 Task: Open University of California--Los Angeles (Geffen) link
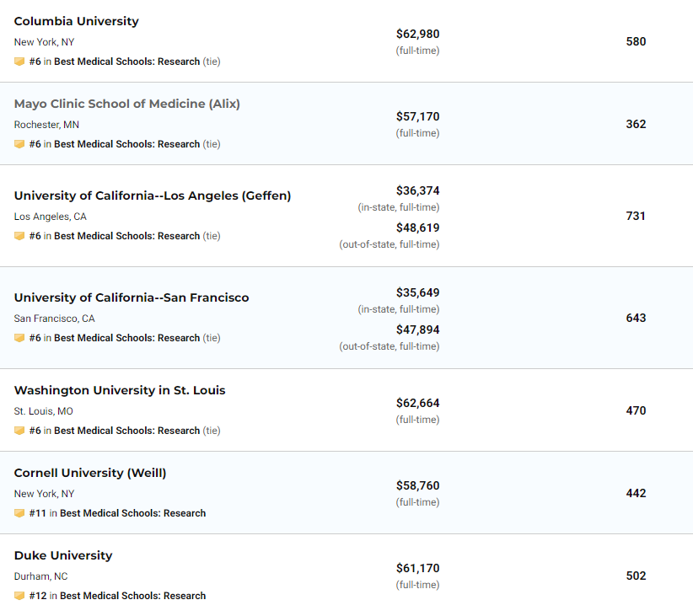153,196
